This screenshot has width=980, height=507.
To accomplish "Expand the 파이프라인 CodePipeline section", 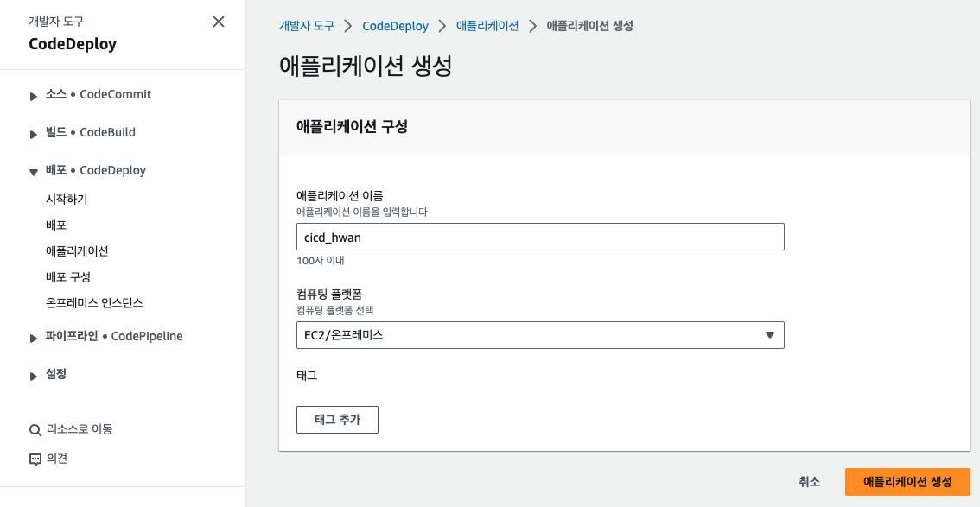I will coord(34,338).
